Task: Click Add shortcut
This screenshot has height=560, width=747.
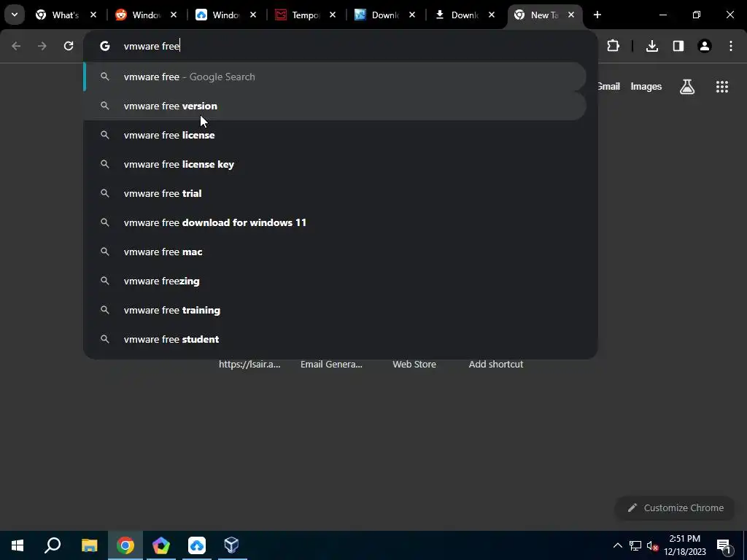Action: [496, 364]
